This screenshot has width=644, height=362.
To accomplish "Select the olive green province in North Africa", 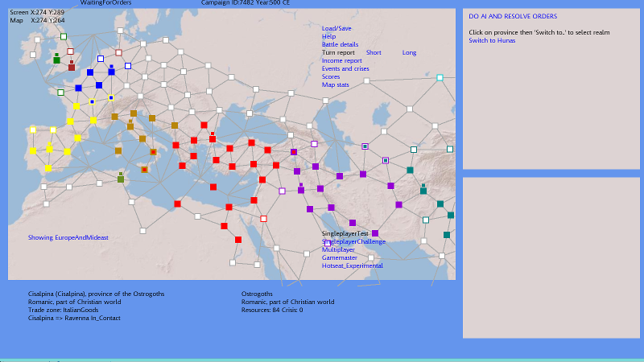I will pos(120,178).
